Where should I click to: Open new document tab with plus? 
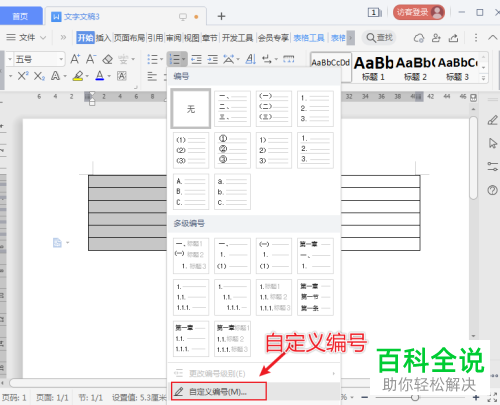coord(221,16)
